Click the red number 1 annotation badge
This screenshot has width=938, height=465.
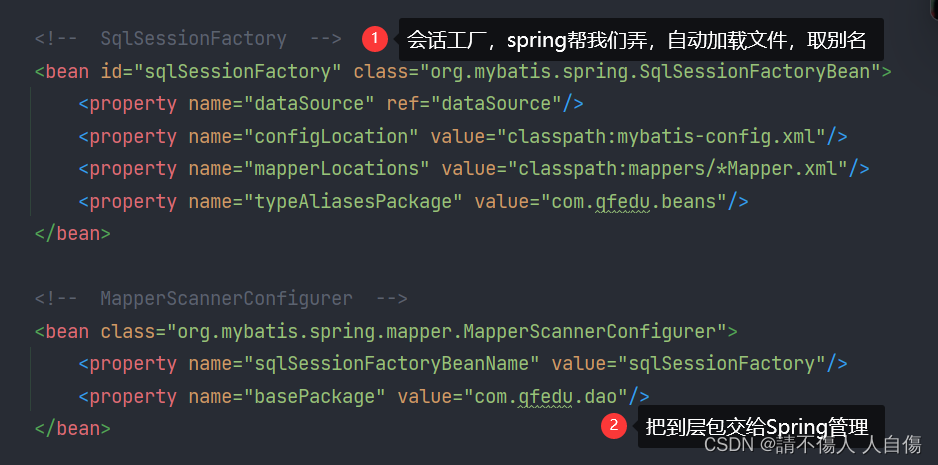[374, 39]
